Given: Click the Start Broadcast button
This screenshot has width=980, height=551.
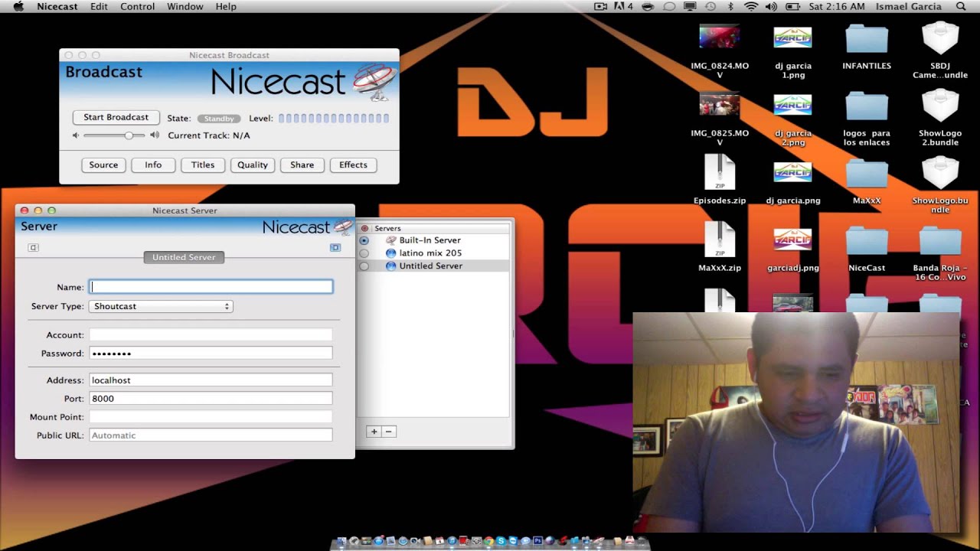Looking at the screenshot, I should coord(116,117).
